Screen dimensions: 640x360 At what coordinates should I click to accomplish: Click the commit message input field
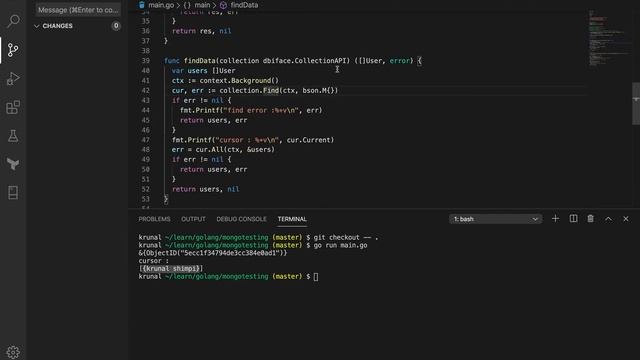(x=78, y=10)
